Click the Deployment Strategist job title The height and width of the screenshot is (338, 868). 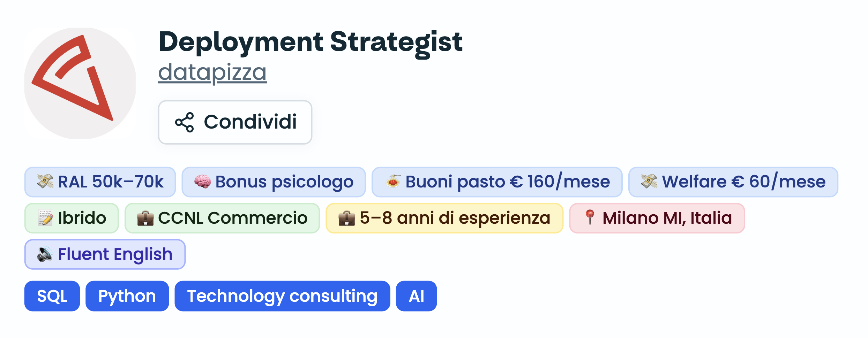tap(310, 42)
